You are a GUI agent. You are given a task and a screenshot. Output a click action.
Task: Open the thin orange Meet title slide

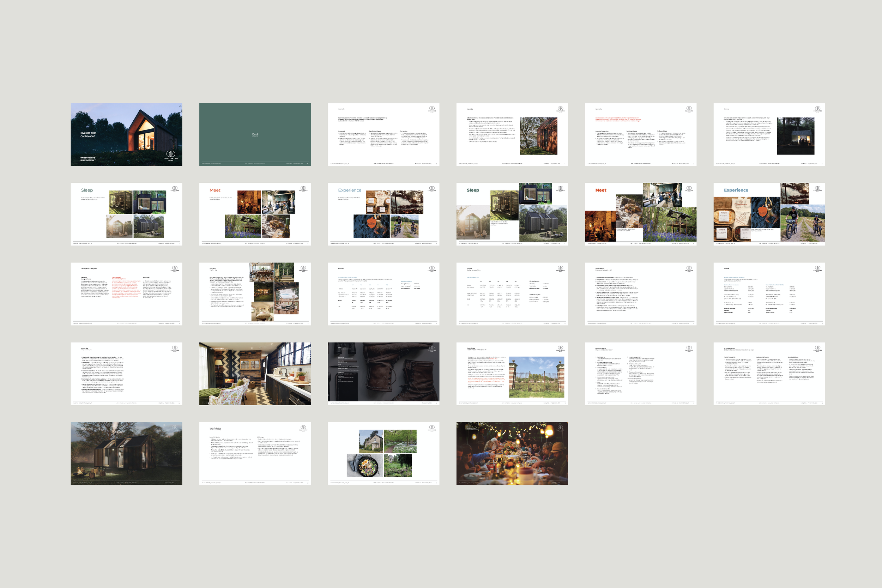[x=255, y=214]
